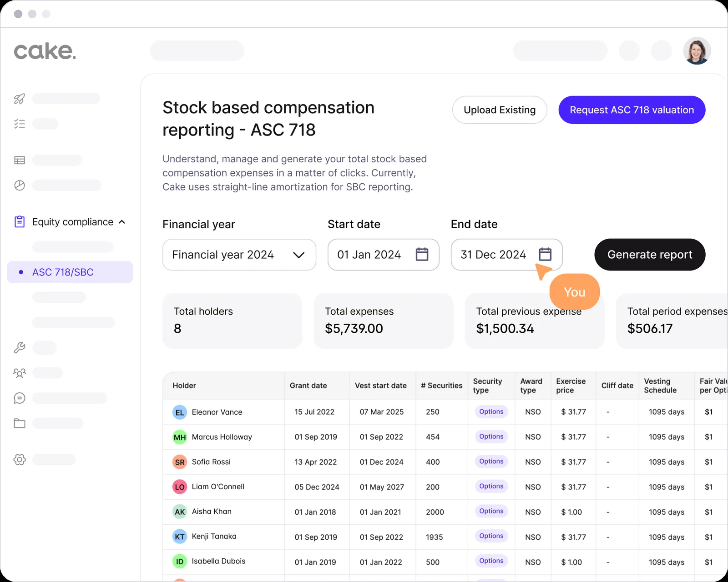Click the # Securities column header
The width and height of the screenshot is (728, 582).
(x=441, y=386)
